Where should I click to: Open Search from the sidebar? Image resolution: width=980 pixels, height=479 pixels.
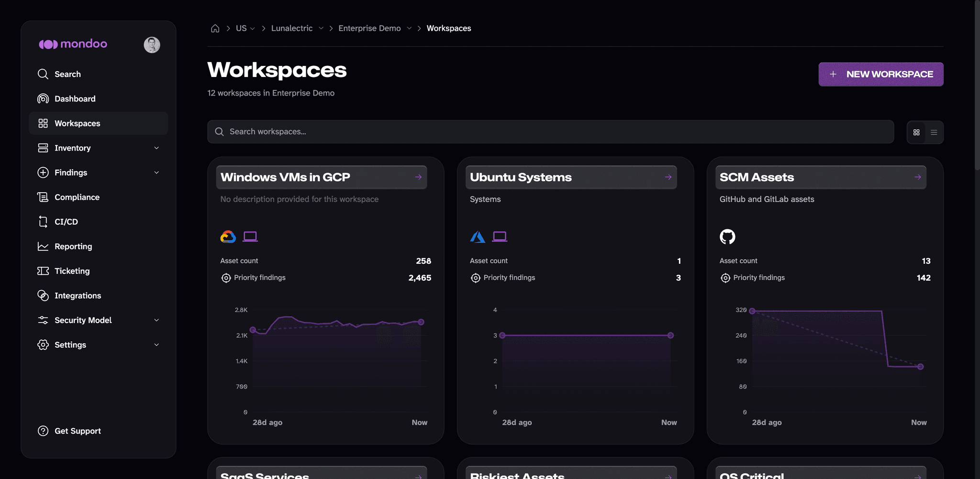[x=98, y=74]
